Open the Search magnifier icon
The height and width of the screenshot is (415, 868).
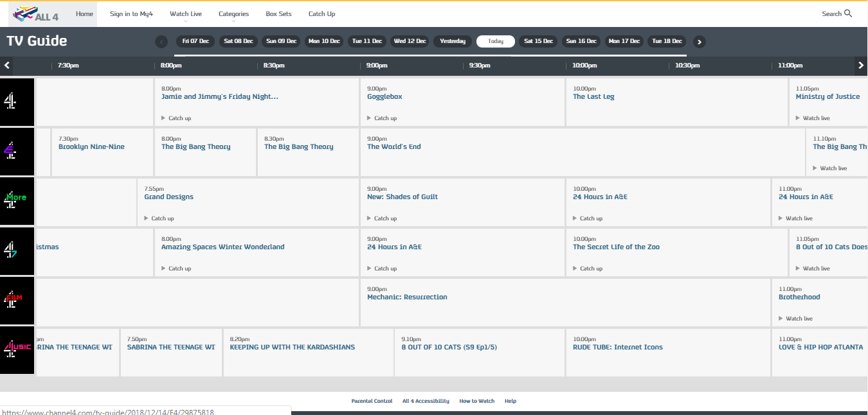tap(848, 13)
